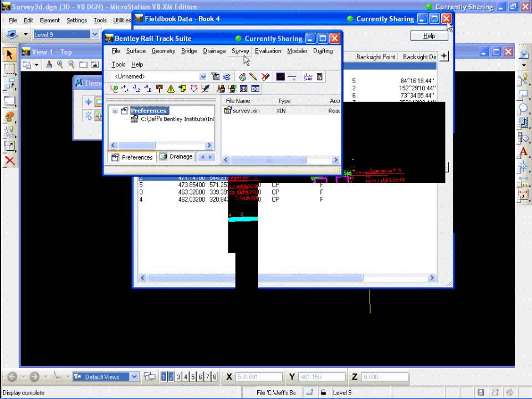Switch to the Drainage workspace tab
532x399 pixels.
(x=176, y=156)
